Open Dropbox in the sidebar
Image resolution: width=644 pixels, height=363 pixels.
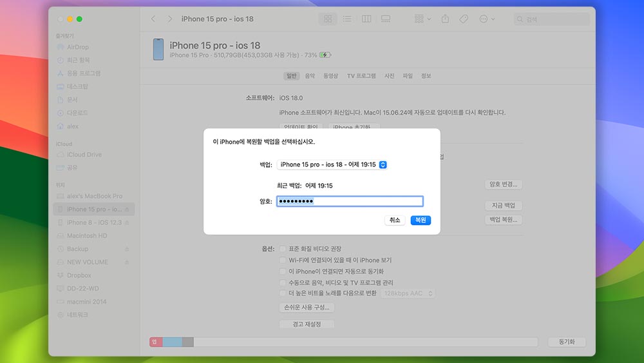(x=79, y=275)
